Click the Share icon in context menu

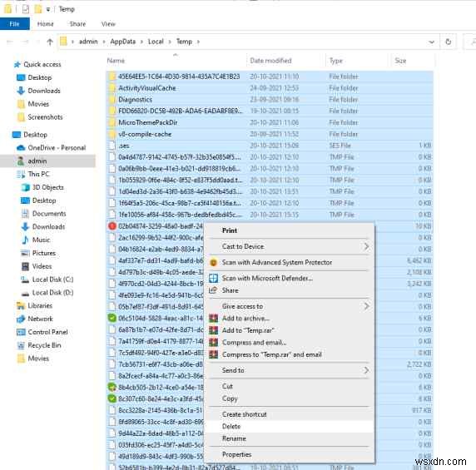tap(213, 290)
